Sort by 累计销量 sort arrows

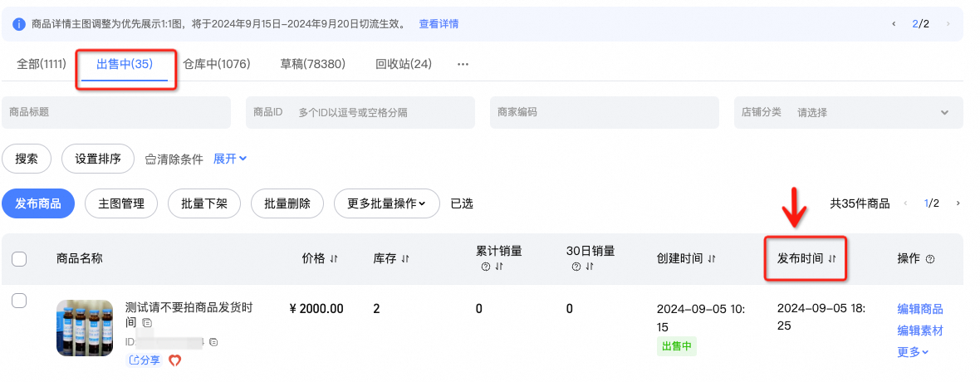pyautogui.click(x=498, y=267)
